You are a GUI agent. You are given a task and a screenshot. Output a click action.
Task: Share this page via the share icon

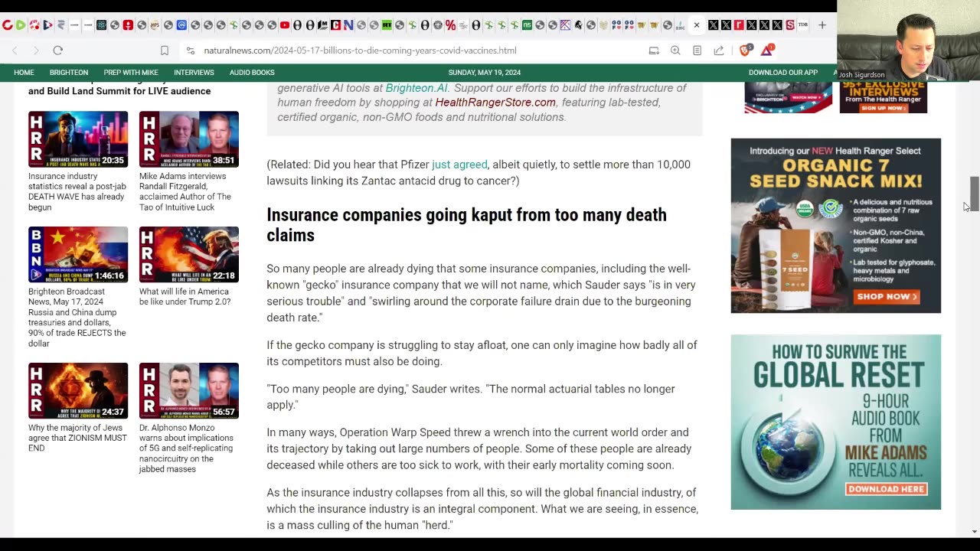[718, 51]
